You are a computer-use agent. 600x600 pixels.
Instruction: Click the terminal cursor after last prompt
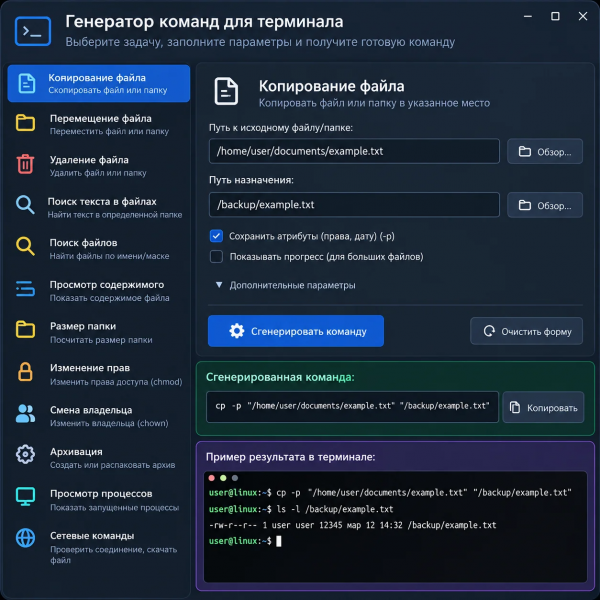pyautogui.click(x=279, y=541)
